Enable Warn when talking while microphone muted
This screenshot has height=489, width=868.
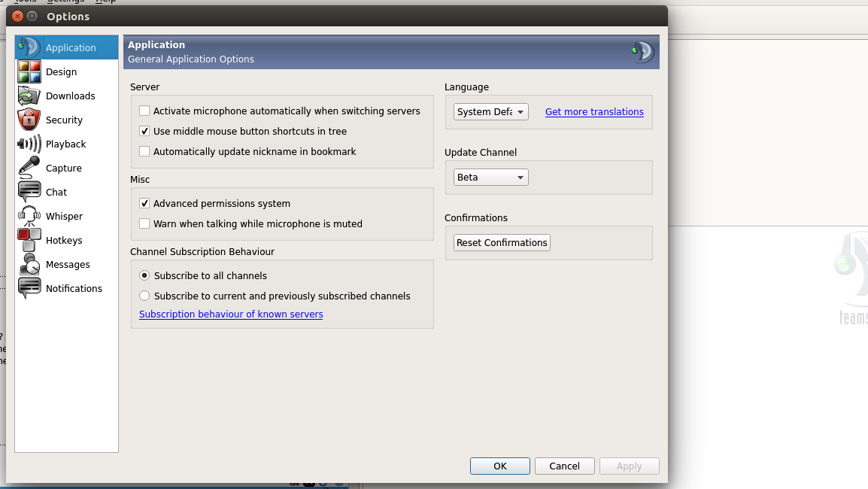pyautogui.click(x=144, y=223)
